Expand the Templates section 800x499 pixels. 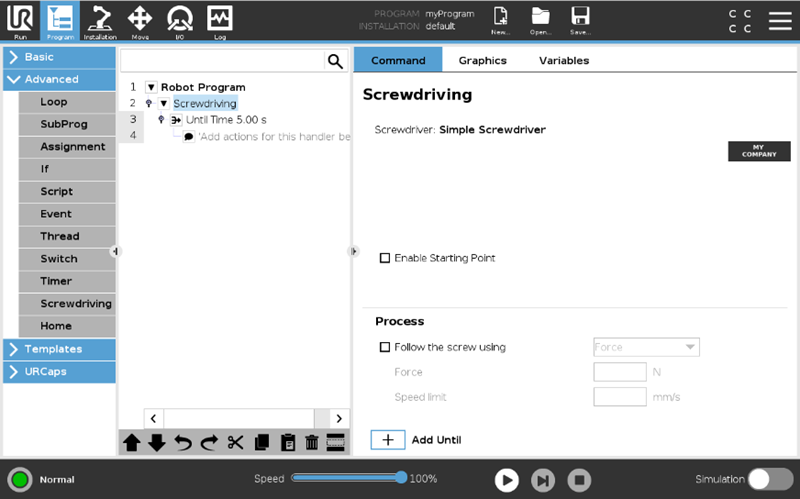coord(59,349)
